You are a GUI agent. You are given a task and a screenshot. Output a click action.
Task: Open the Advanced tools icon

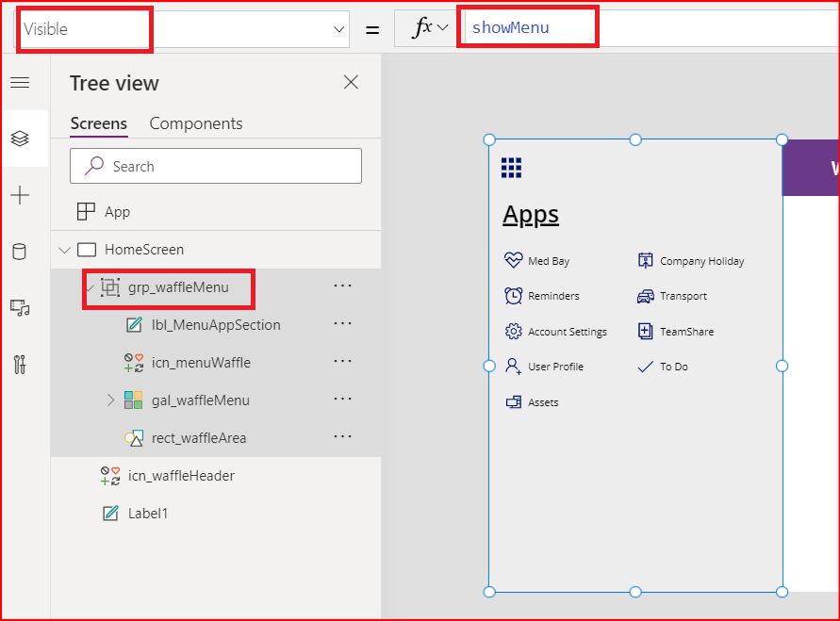[x=20, y=364]
